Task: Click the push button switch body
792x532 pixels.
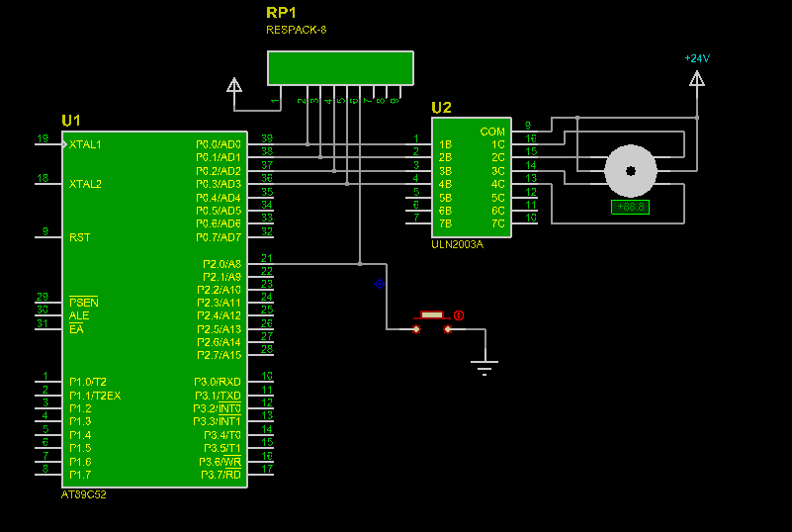Action: click(432, 315)
